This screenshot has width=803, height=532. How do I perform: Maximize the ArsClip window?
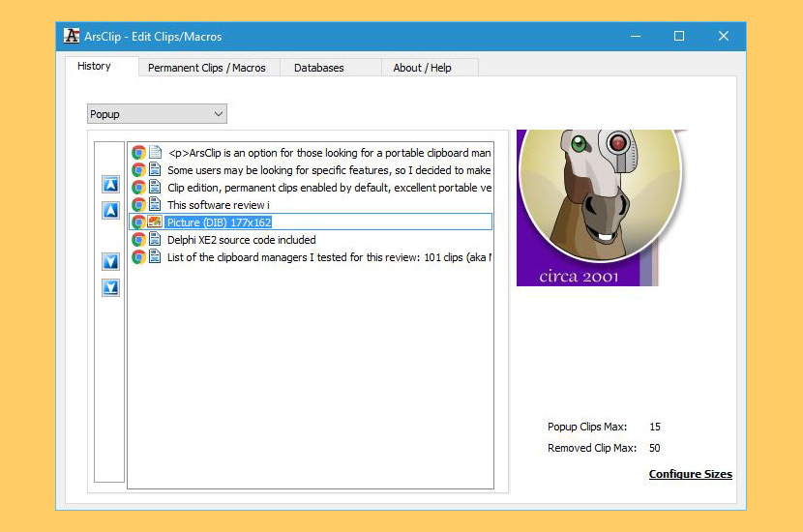[x=679, y=37]
